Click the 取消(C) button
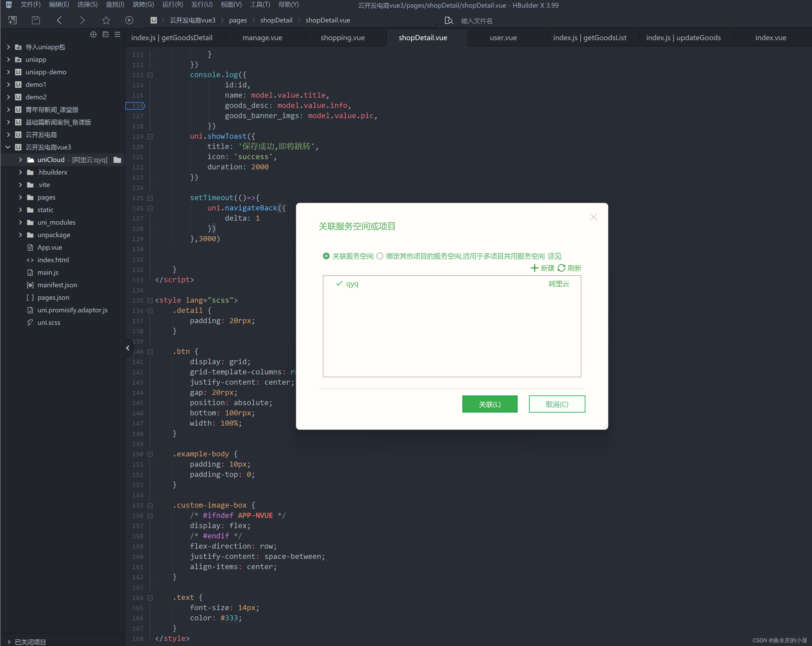This screenshot has width=812, height=646. pyautogui.click(x=557, y=404)
